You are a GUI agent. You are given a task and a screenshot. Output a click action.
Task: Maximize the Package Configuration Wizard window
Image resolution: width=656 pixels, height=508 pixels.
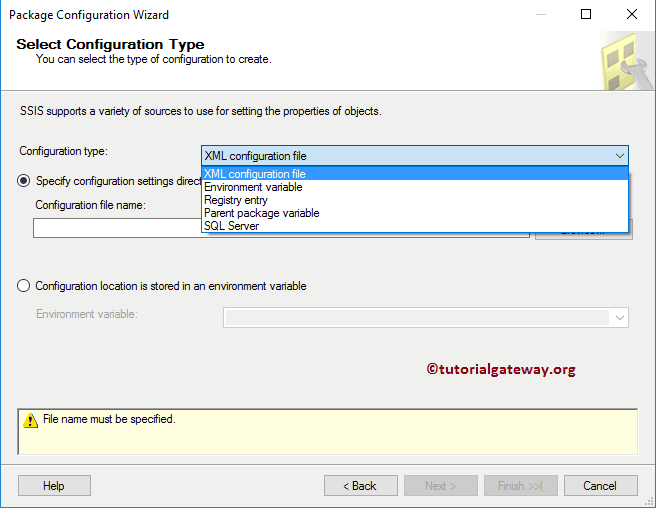click(x=586, y=14)
